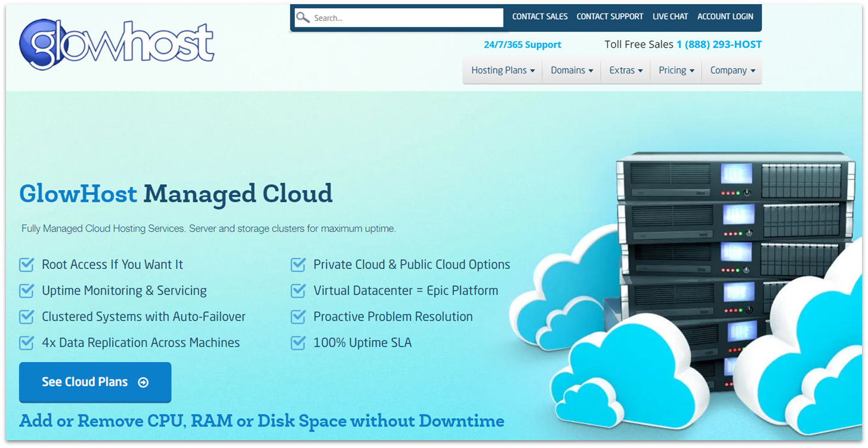Click 'Clustered Systems with Auto-Failover' text
Viewport: 868px width, 448px height.
[x=143, y=317]
